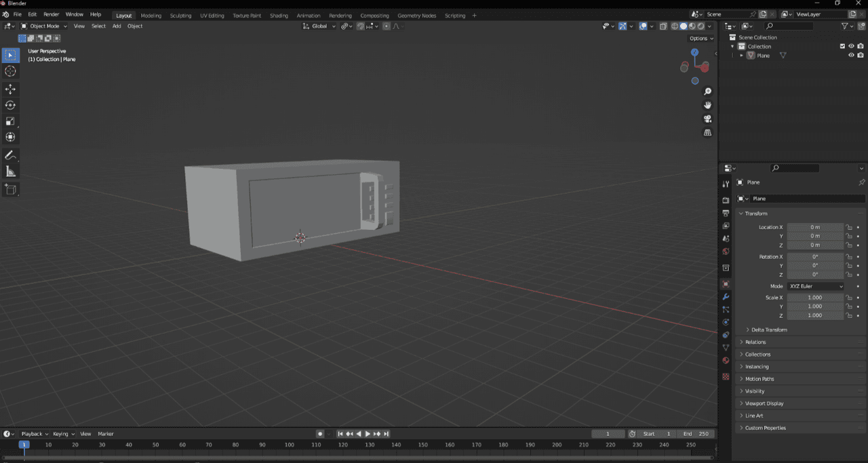Toggle the Collection exclude checkbox
The width and height of the screenshot is (868, 463).
click(x=842, y=46)
